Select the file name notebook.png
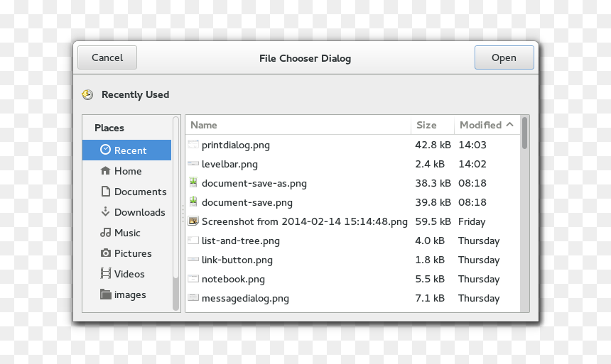This screenshot has height=364, width=611. point(233,279)
